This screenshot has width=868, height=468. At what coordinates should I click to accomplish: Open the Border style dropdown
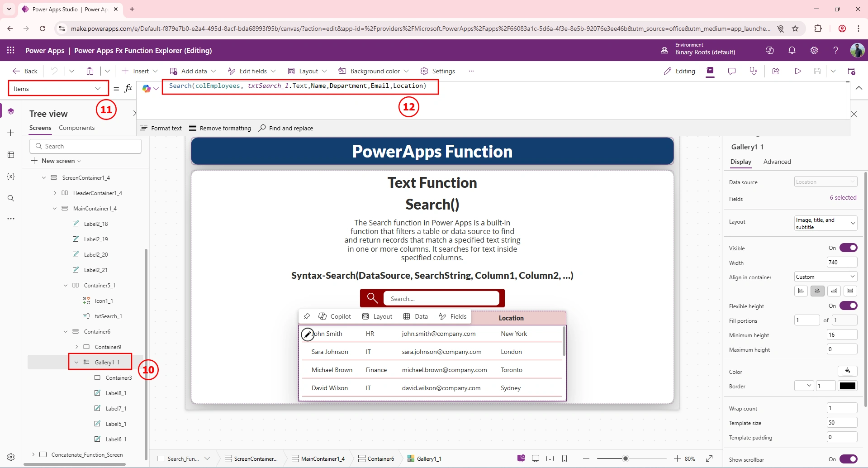coord(804,386)
